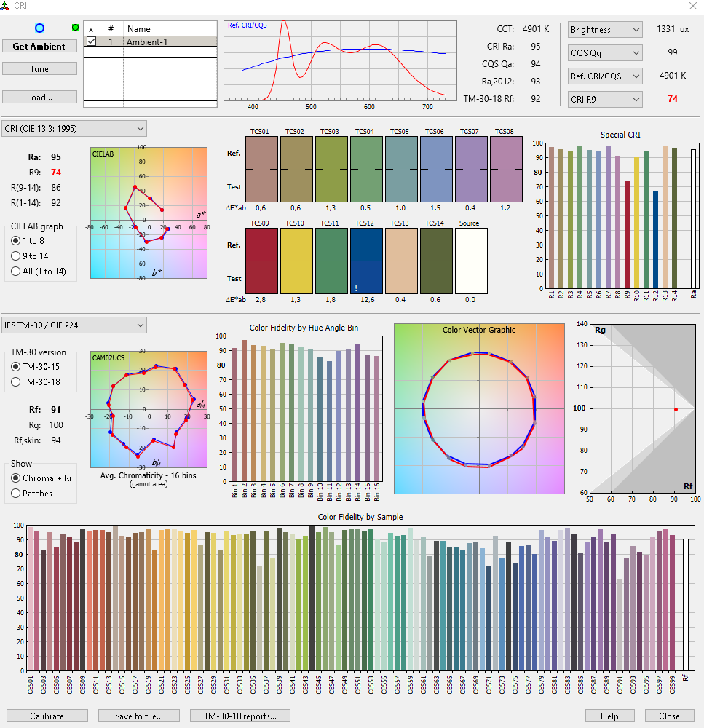Image resolution: width=704 pixels, height=728 pixels.
Task: Select 'All (1 to 14)' graph option
Action: point(16,272)
